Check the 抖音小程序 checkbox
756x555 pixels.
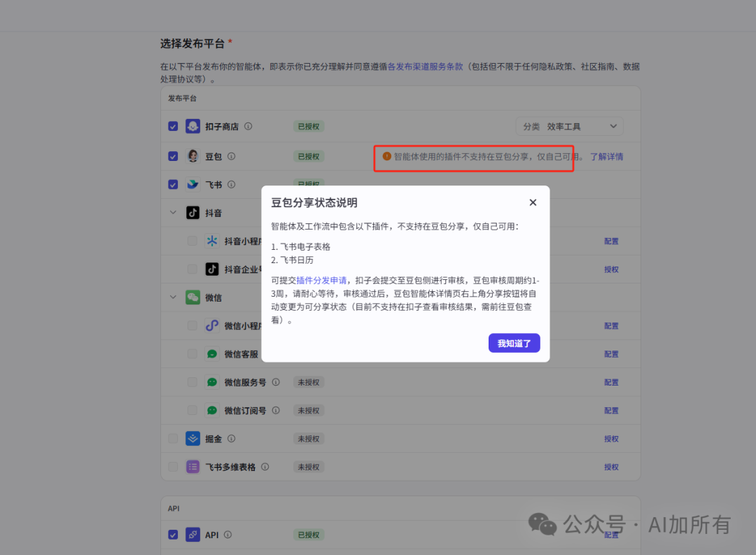192,241
